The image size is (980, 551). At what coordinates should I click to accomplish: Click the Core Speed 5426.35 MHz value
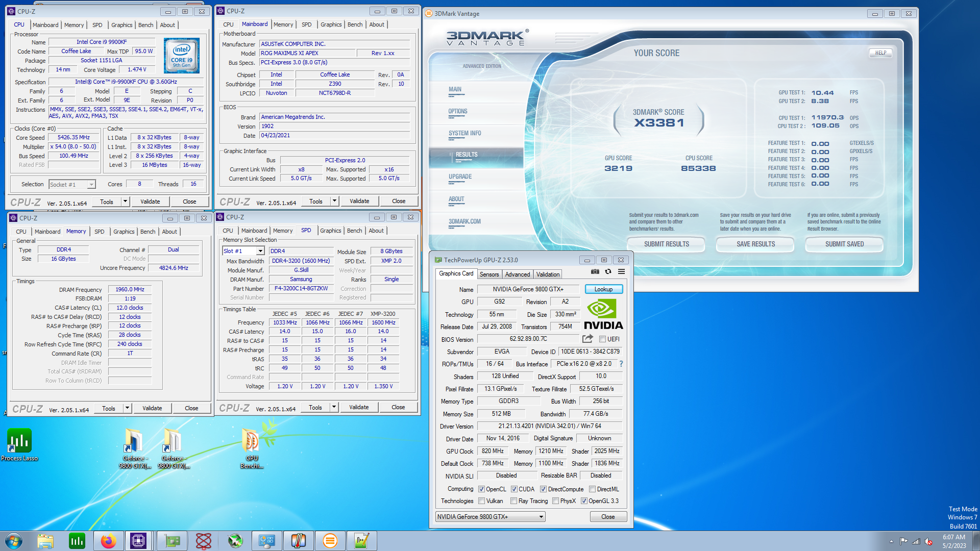[73, 138]
